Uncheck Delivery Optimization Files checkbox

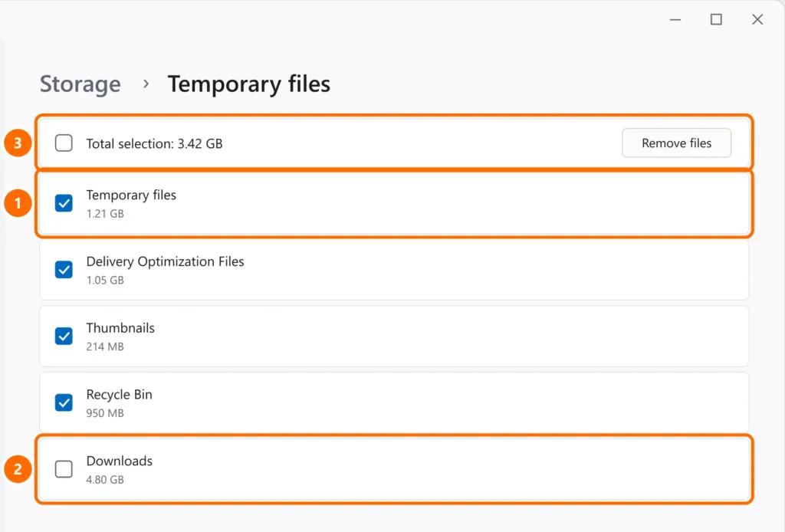pos(64,270)
